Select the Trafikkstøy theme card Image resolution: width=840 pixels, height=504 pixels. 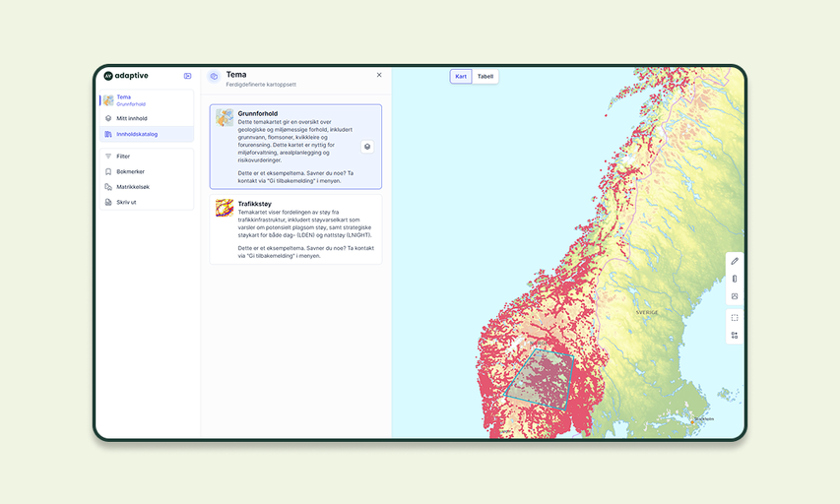[295, 229]
